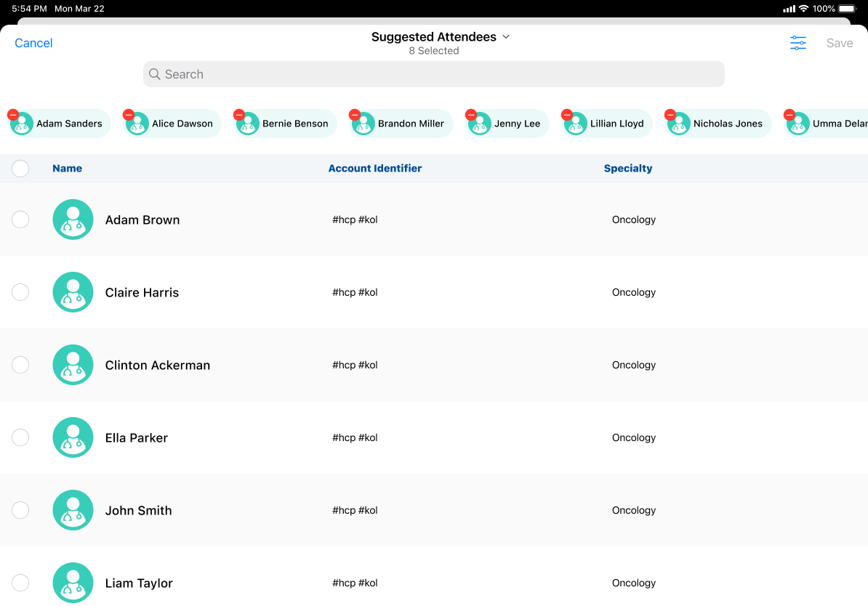The width and height of the screenshot is (868, 606).
Task: Select Ella Parker's row checkbox
Action: 20,437
